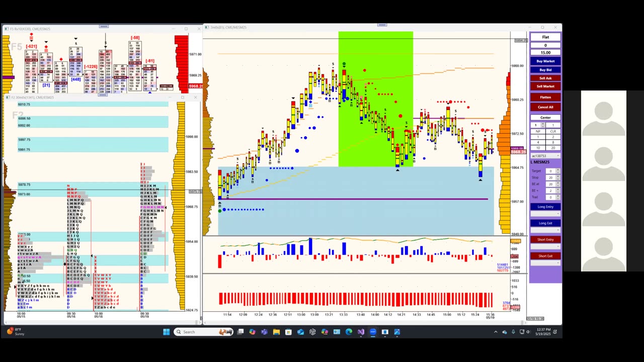Click the Sell Market button
The image size is (644, 362).
545,86
